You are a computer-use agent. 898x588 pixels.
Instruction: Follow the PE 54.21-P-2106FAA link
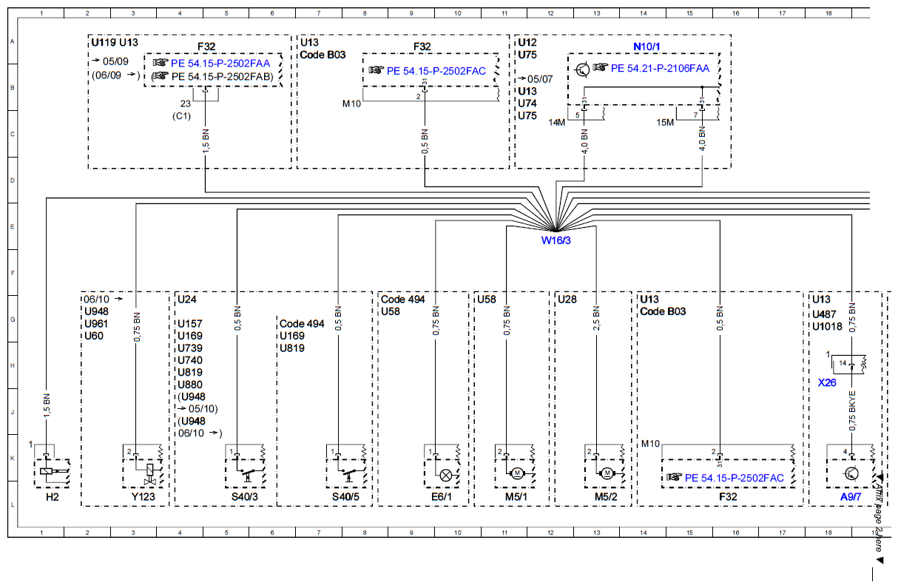pos(661,68)
